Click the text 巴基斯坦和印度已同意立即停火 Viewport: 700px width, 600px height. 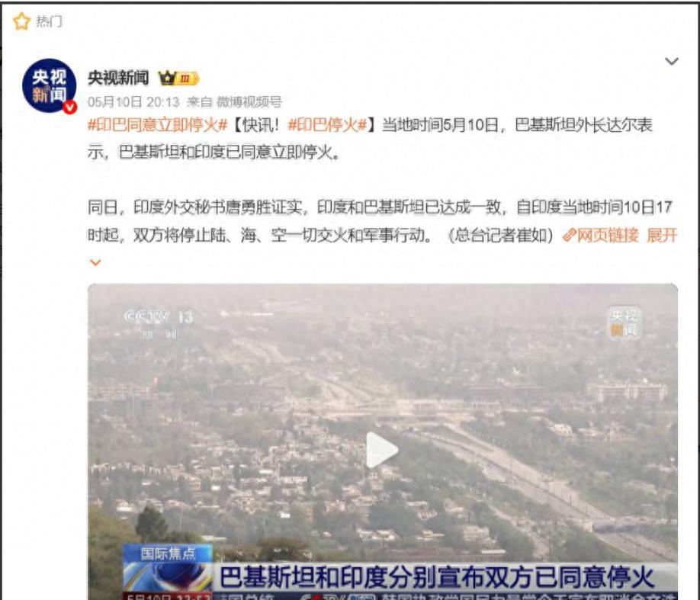point(226,152)
